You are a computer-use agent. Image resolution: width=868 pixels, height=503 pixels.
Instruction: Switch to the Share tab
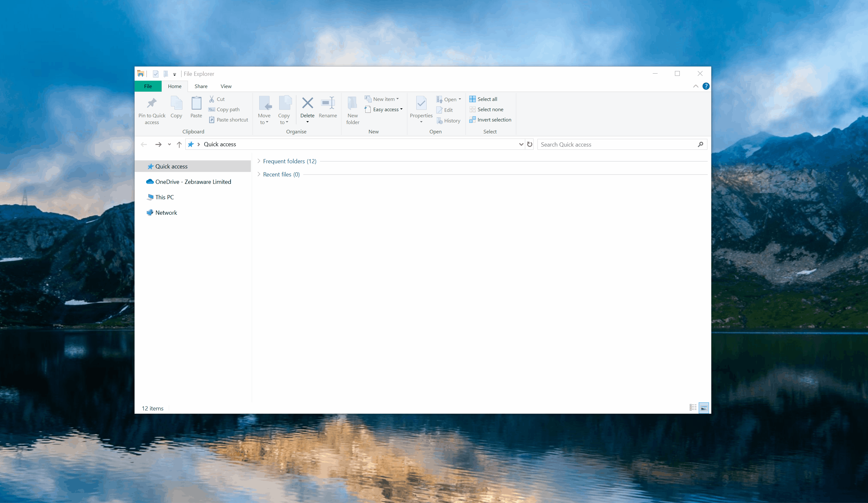click(201, 86)
